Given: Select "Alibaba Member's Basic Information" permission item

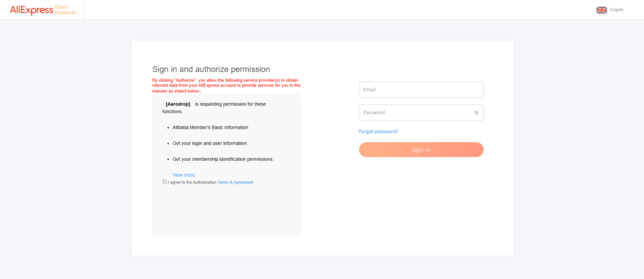Looking at the screenshot, I should (x=210, y=128).
